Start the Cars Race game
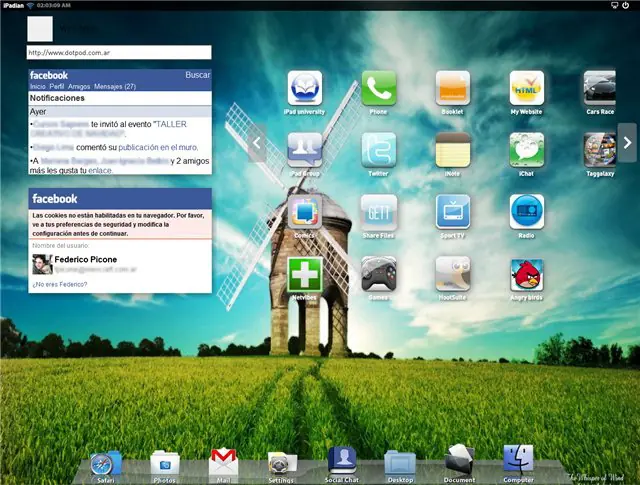640x485 pixels. click(600, 88)
